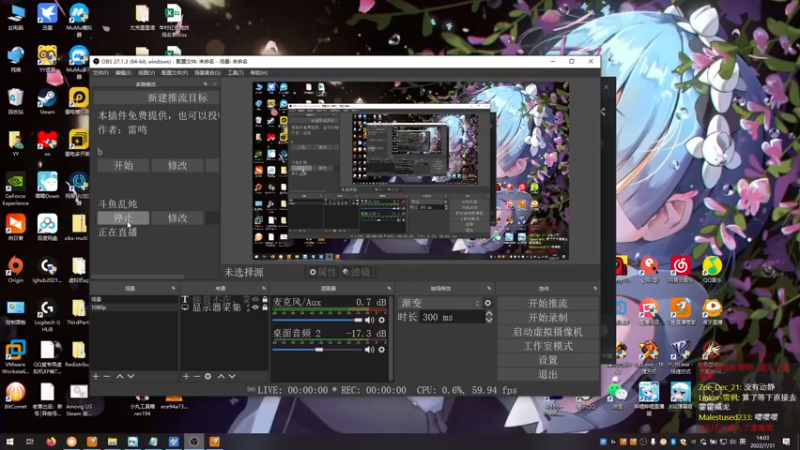Open the 视图(V) menu
The width and height of the screenshot is (800, 450).
click(146, 73)
